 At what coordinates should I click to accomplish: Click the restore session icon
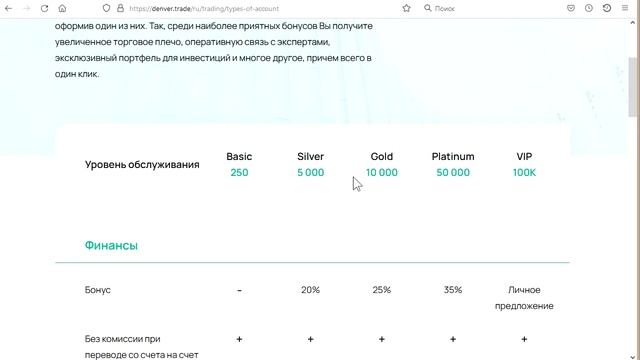(x=607, y=8)
